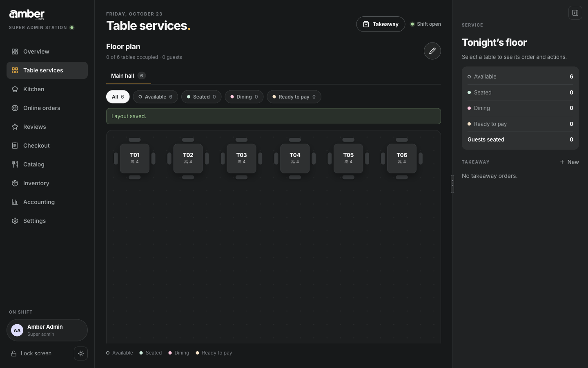
Task: Filter tables by Dining status
Action: (x=244, y=97)
